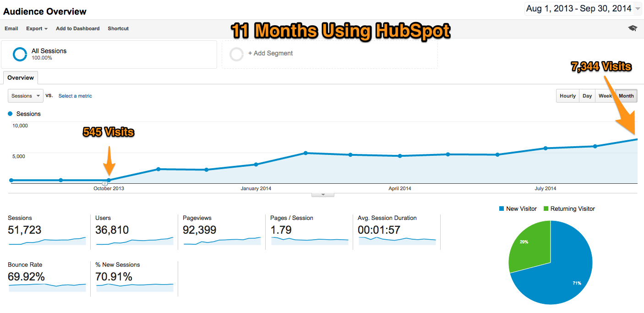This screenshot has height=313, width=644.
Task: Click the Avg. Session Duration value 00:01:57
Action: [x=379, y=230]
